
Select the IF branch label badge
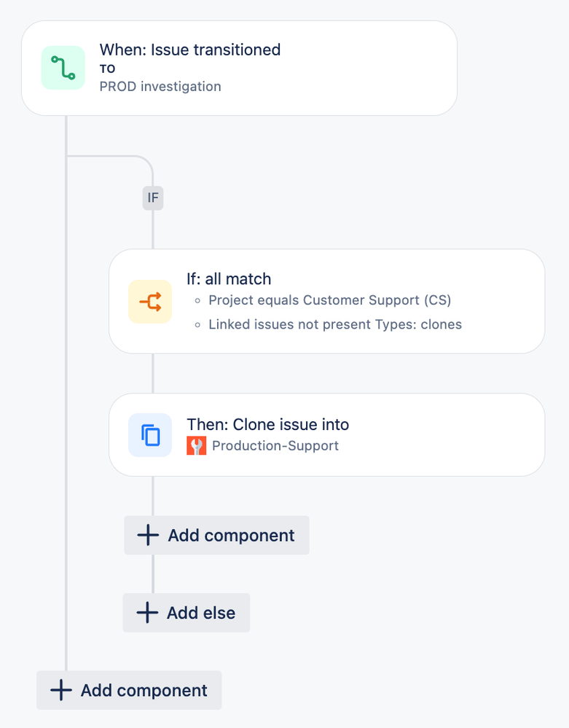(x=153, y=197)
